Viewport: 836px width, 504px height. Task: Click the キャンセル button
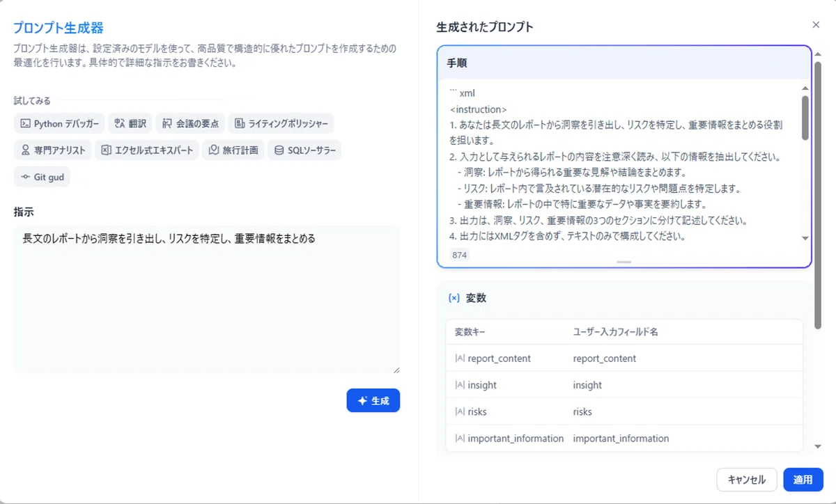[746, 480]
